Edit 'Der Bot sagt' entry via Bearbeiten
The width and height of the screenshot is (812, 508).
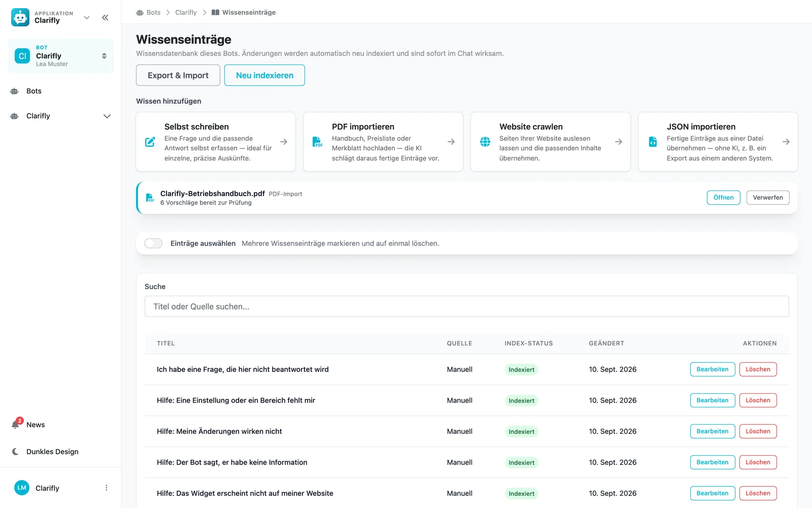pyautogui.click(x=713, y=462)
